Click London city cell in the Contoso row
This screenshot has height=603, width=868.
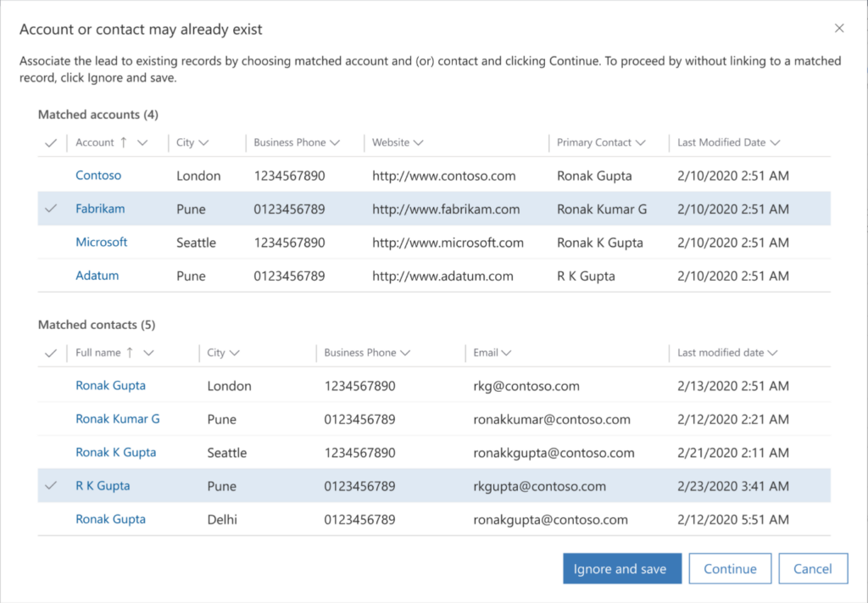[x=198, y=176]
